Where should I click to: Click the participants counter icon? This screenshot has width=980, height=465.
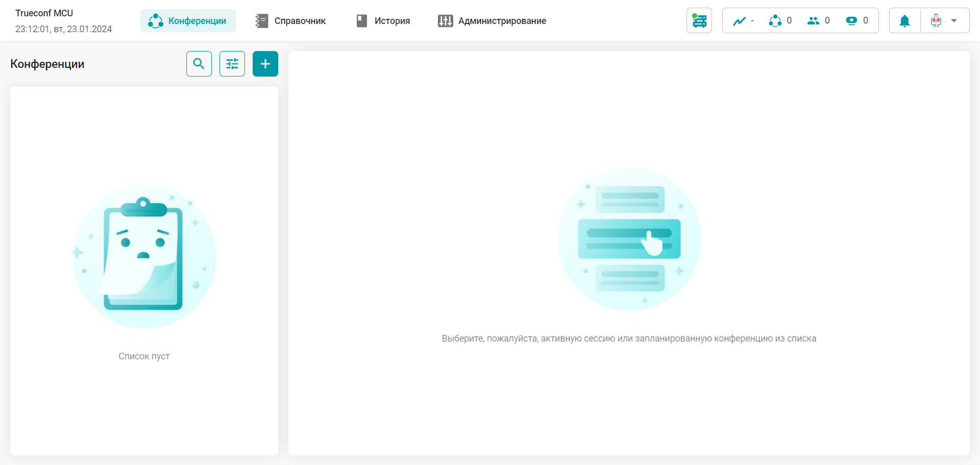813,20
